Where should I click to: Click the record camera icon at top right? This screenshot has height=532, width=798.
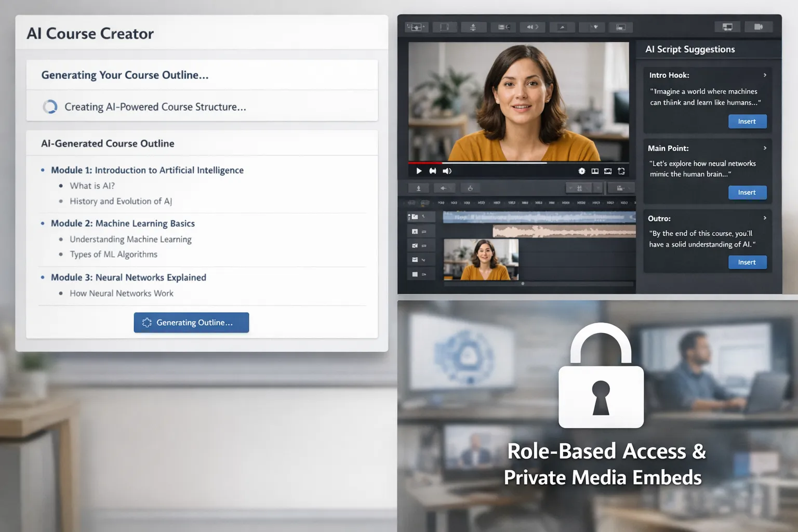pyautogui.click(x=759, y=26)
